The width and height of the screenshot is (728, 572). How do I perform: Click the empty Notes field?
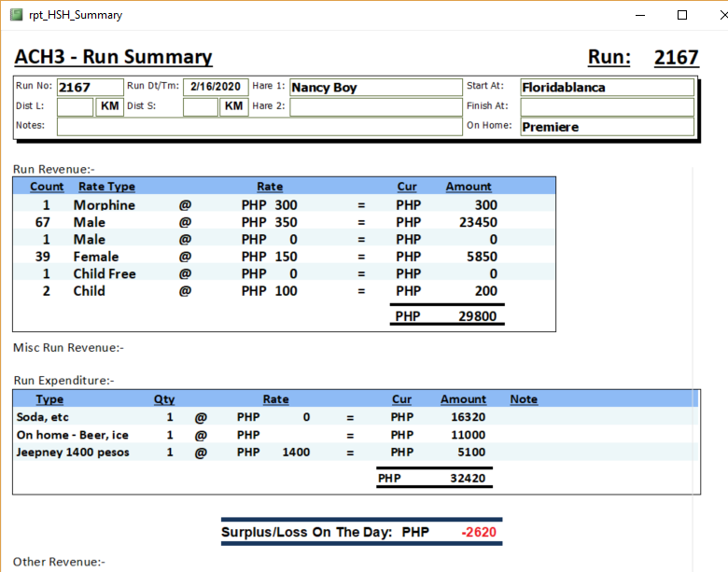click(259, 127)
